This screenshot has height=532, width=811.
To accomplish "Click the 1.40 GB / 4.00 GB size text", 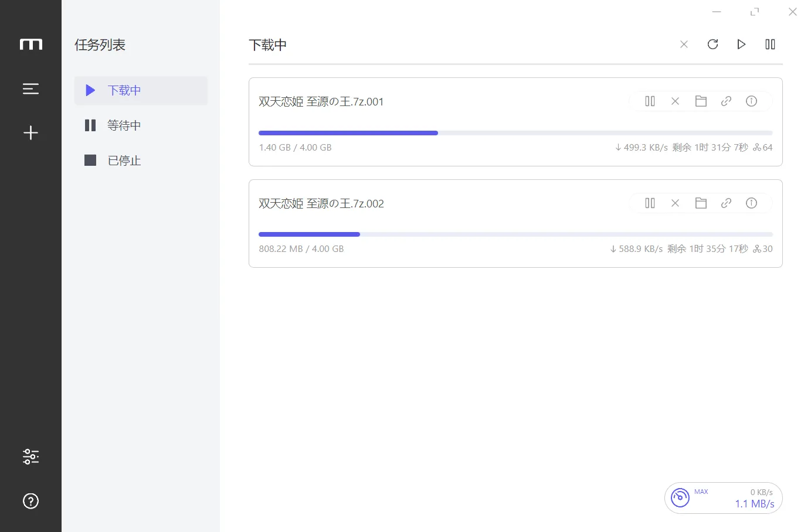I will coord(296,148).
